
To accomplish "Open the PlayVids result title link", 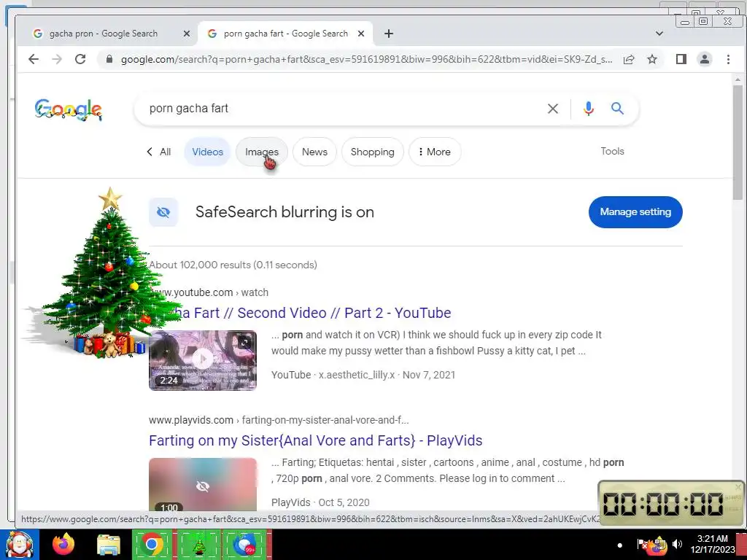I will (x=315, y=440).
